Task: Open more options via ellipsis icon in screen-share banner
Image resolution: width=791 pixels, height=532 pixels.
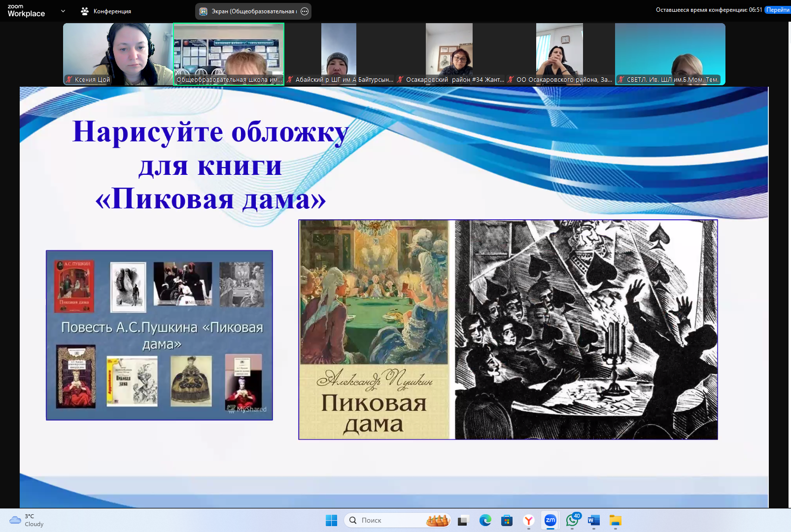Action: [304, 10]
